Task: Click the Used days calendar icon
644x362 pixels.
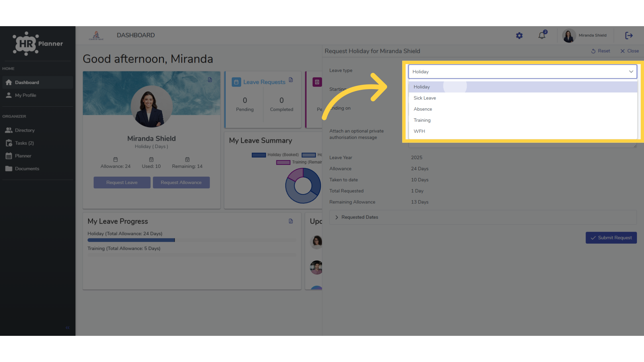Action: 151,160
